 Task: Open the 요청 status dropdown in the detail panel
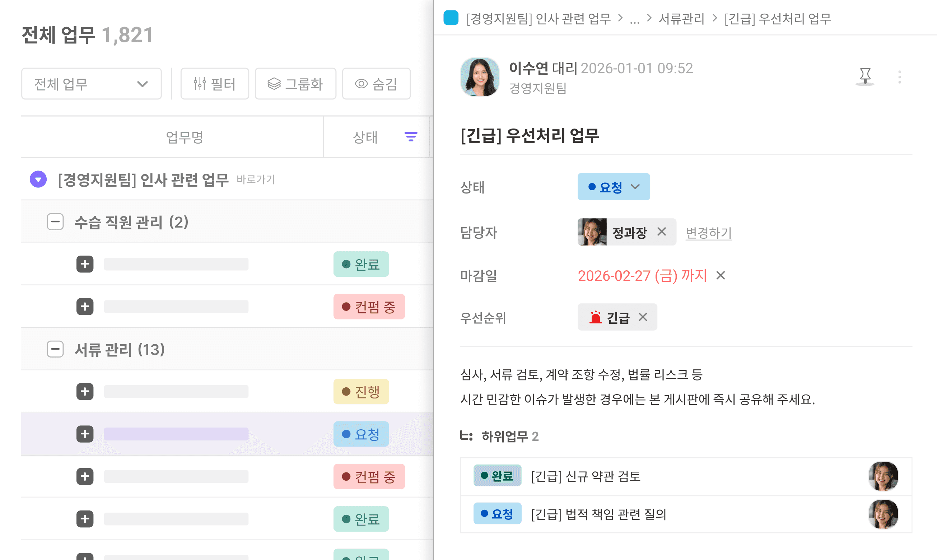[613, 187]
